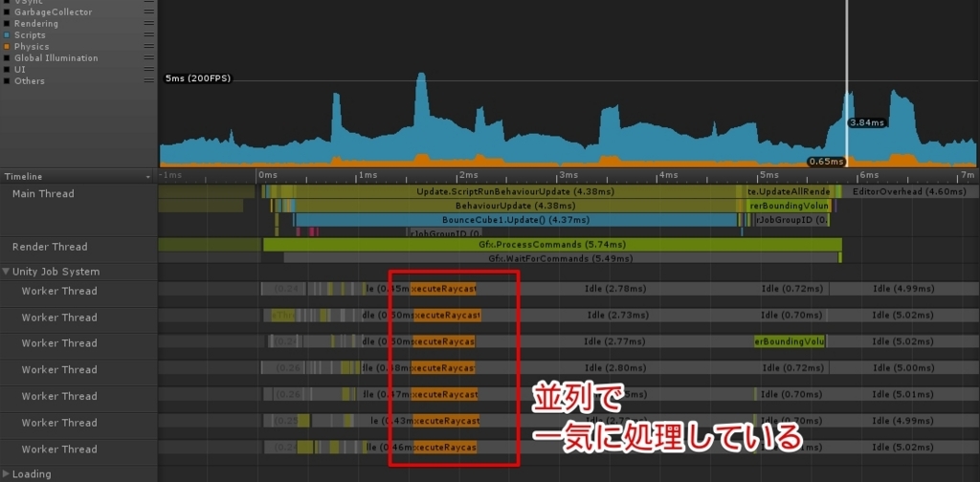Select the BehaviourUpdate (4.38ms) sample bar
Screen dimensions: 980x482
click(x=516, y=206)
